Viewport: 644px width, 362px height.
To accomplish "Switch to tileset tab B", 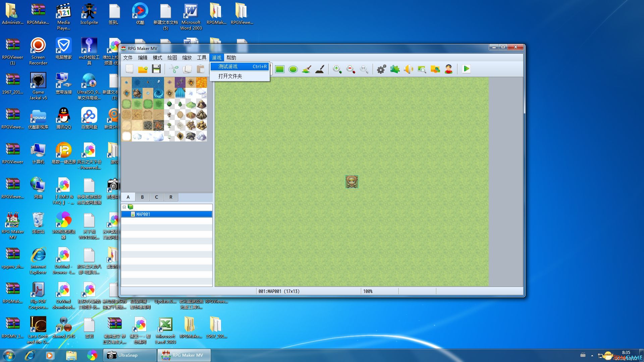I will 142,197.
